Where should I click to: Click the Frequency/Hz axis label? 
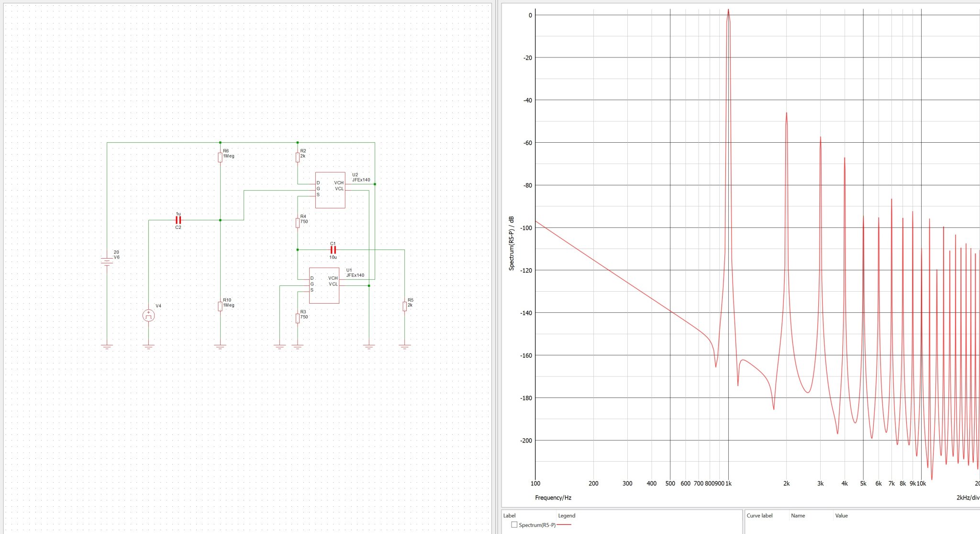[x=553, y=498]
